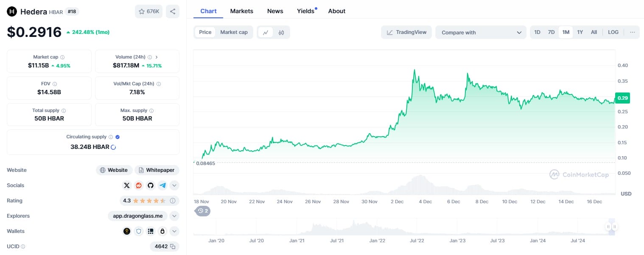Click the Total supply info icon

[64, 110]
